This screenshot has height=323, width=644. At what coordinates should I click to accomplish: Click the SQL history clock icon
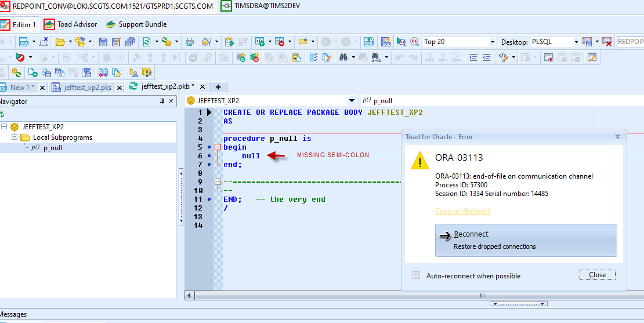pyautogui.click(x=369, y=42)
